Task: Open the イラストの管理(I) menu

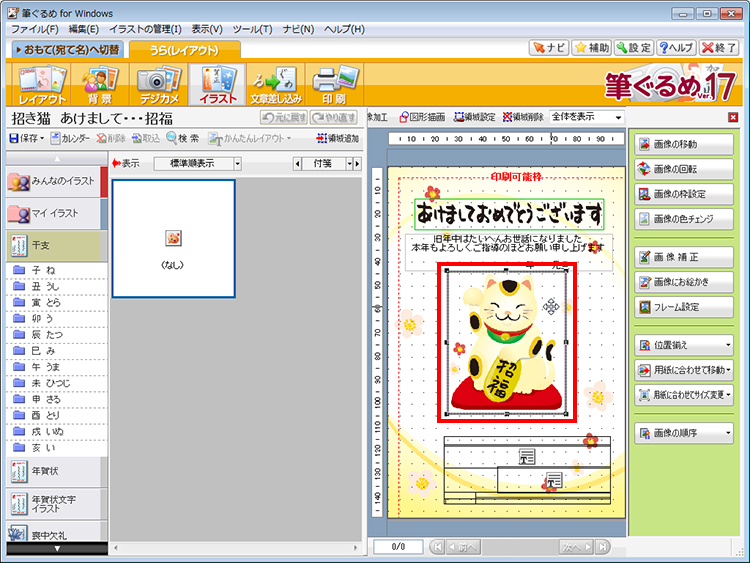Action: click(145, 29)
